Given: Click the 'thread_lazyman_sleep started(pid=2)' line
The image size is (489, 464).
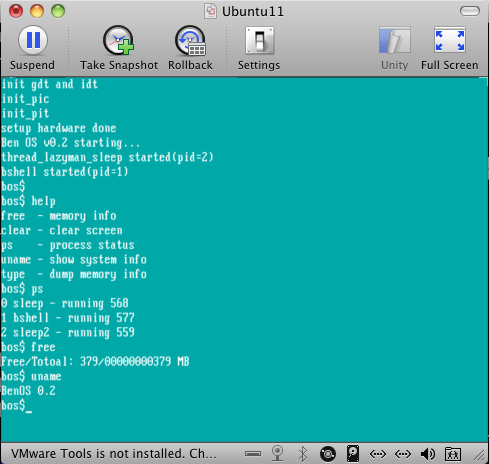Looking at the screenshot, I should tap(107, 157).
